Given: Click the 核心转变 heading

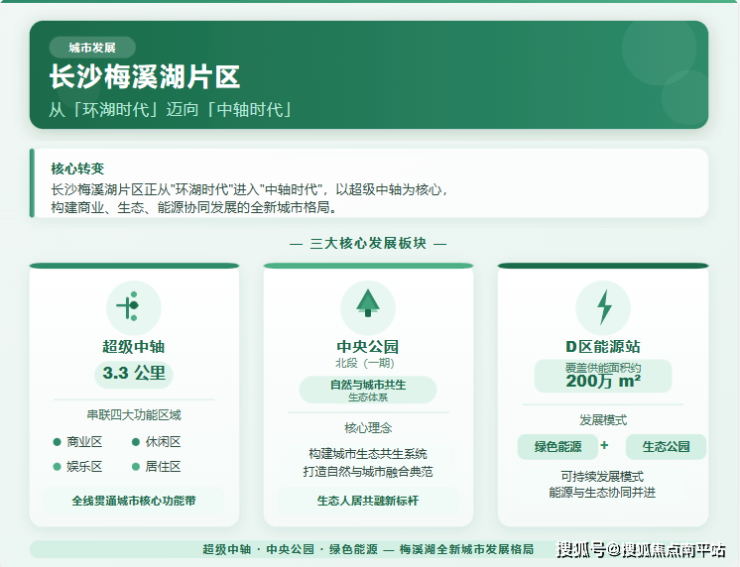Looking at the screenshot, I should [78, 169].
